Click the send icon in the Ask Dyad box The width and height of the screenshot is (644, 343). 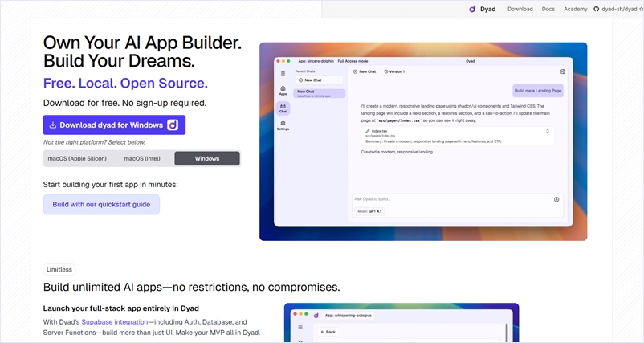(556, 199)
